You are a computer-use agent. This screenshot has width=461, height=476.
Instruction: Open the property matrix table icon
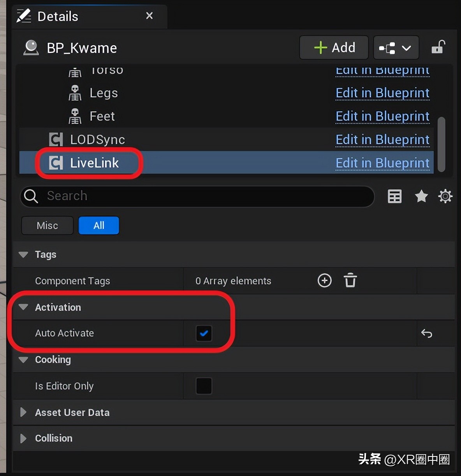(394, 196)
